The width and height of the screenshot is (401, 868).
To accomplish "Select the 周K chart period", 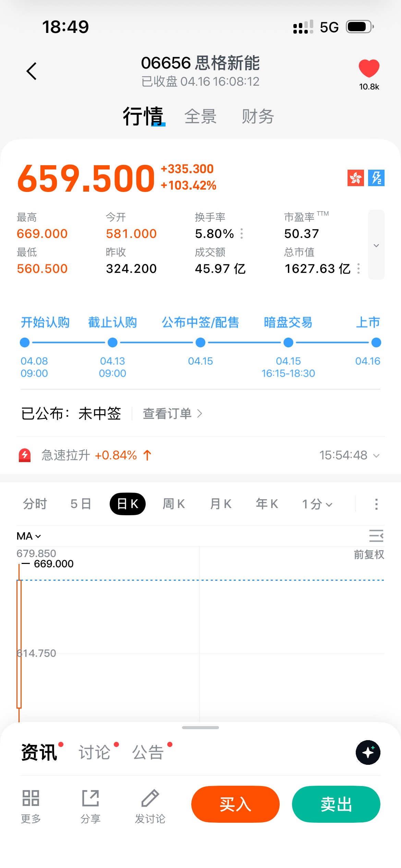I will (x=174, y=504).
